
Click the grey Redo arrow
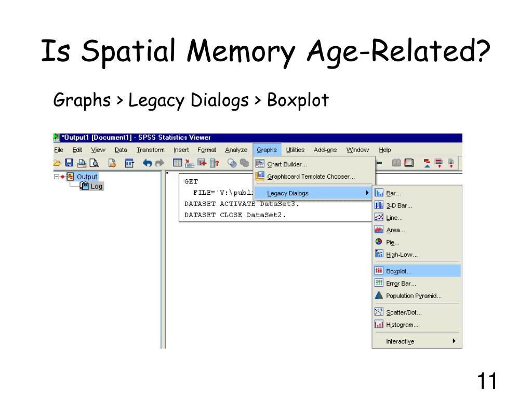[x=159, y=163]
